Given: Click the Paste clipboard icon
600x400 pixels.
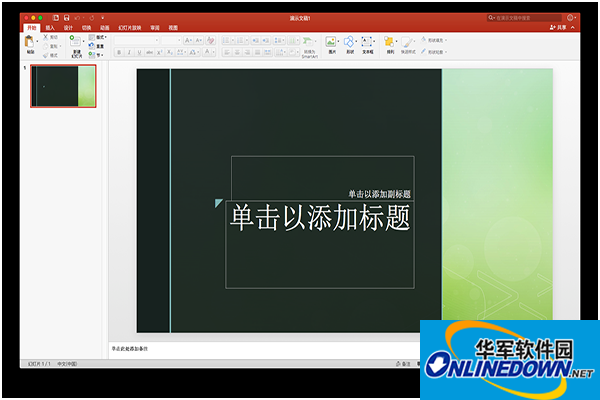Looking at the screenshot, I should [x=29, y=41].
